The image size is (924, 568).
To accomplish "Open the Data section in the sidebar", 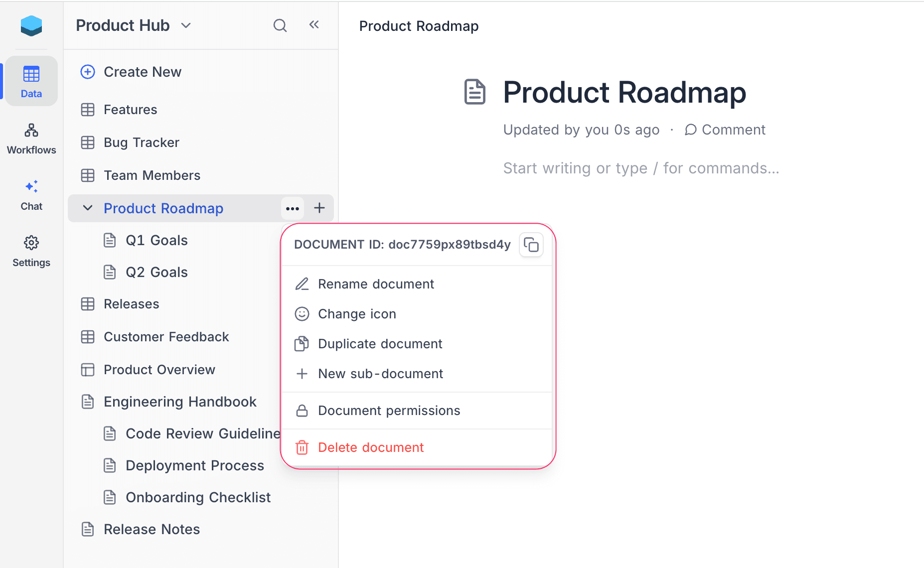I will (x=31, y=81).
